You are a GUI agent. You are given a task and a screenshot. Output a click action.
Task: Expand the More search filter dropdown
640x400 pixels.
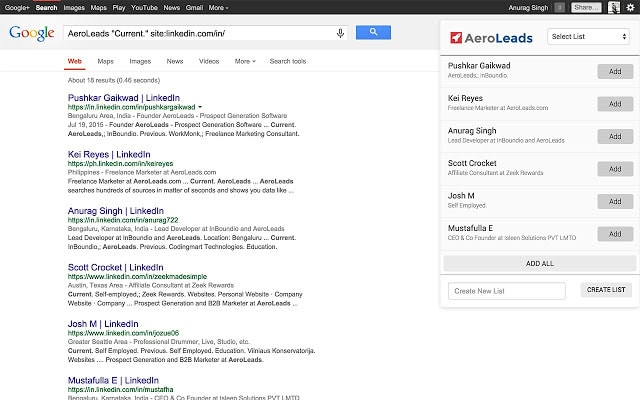tap(245, 61)
